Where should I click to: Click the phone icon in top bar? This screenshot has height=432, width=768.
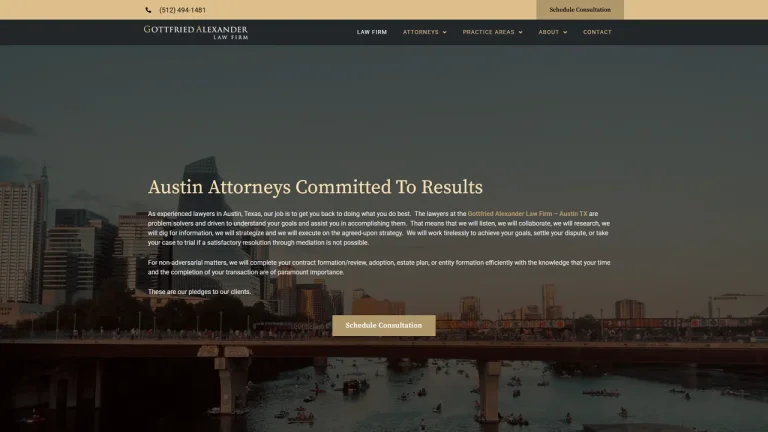[148, 10]
